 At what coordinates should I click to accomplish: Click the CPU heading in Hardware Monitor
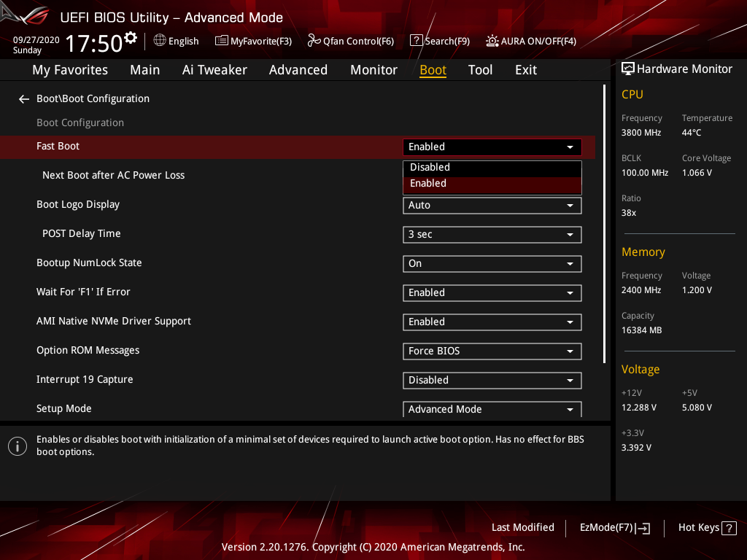pyautogui.click(x=632, y=94)
